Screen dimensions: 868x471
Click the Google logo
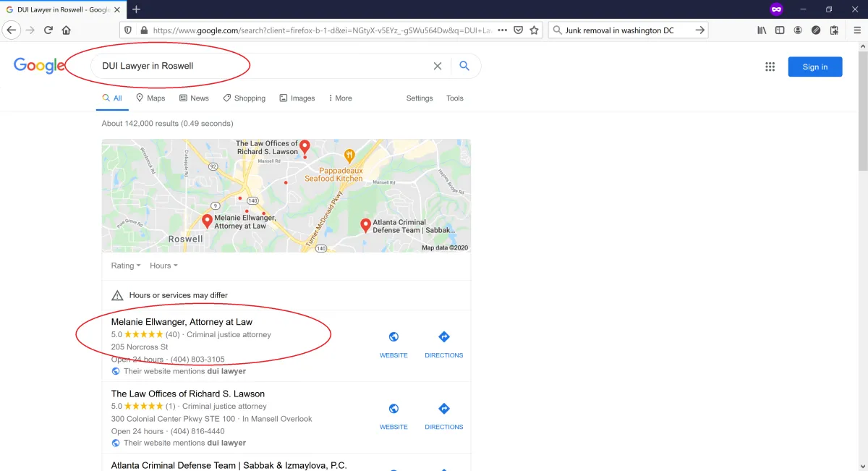(x=40, y=66)
